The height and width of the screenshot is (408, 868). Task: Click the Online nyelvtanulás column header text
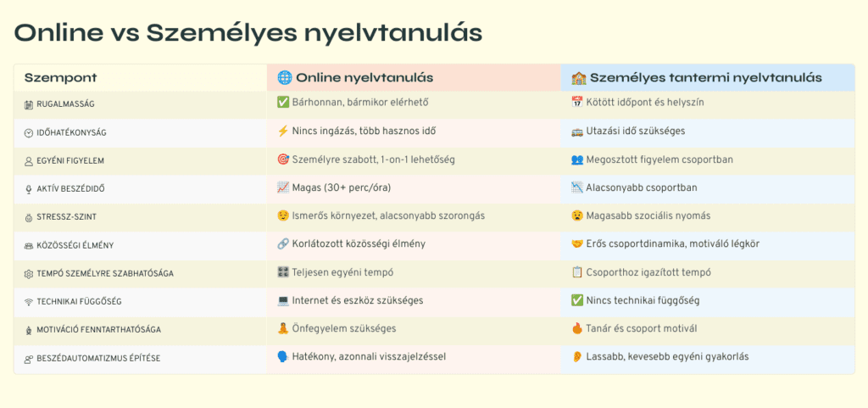[x=364, y=78]
